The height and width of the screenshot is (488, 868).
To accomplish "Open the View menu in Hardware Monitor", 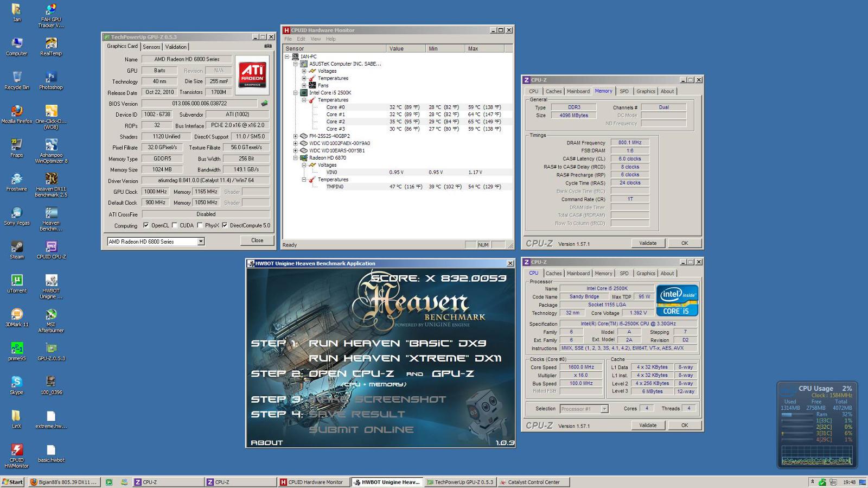I will [x=316, y=39].
